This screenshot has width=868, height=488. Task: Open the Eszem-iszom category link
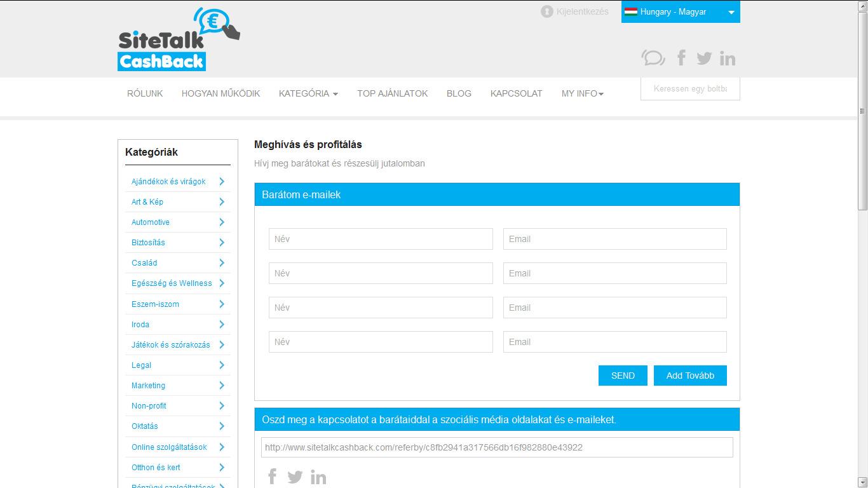[x=155, y=304]
